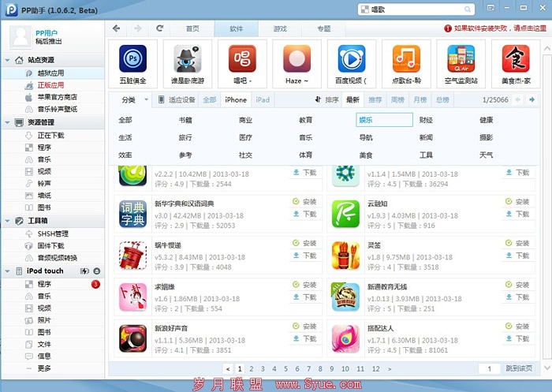552x392 pixels.
Task: Select the 摄影 category
Action: pyautogui.click(x=487, y=137)
